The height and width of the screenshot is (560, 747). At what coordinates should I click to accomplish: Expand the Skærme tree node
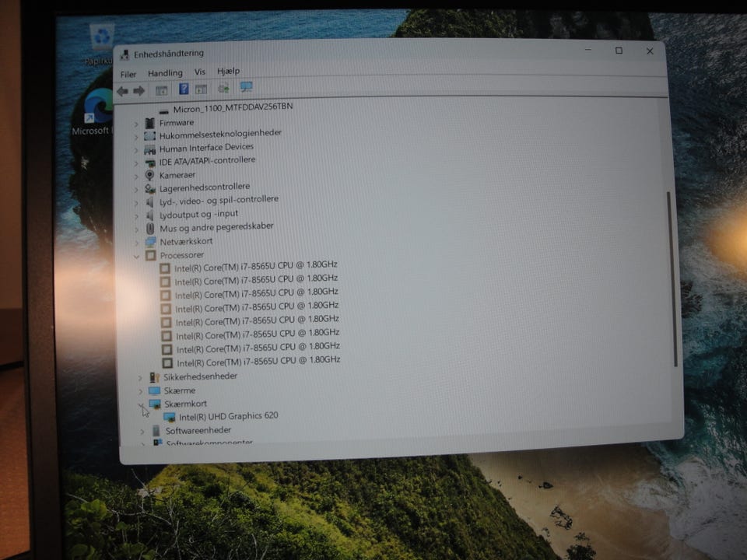point(141,391)
